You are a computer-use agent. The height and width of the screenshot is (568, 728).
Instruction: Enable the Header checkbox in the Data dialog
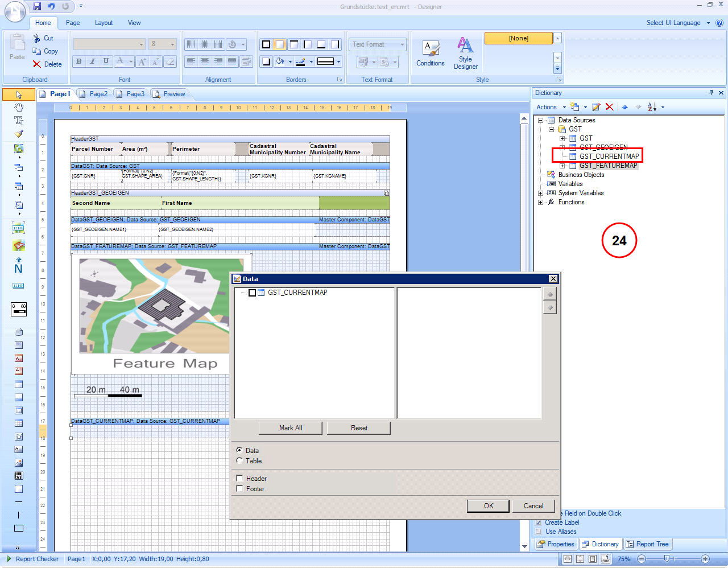[x=239, y=478]
